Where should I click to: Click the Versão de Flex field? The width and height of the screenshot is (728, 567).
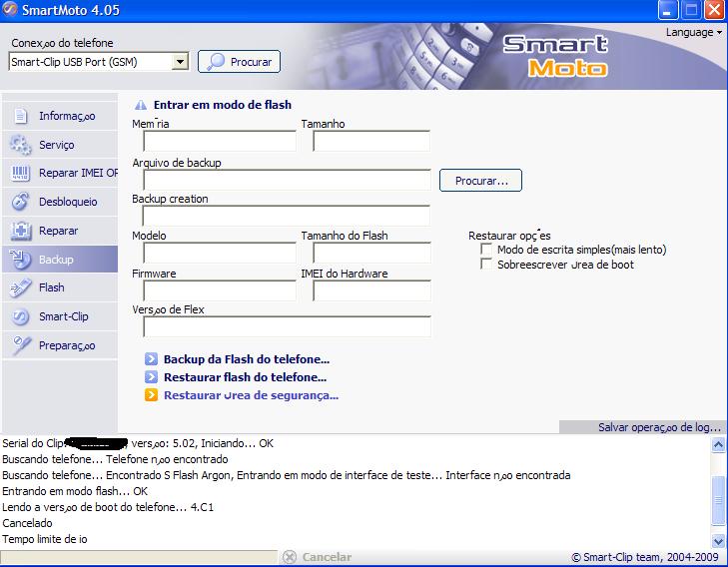coord(287,326)
